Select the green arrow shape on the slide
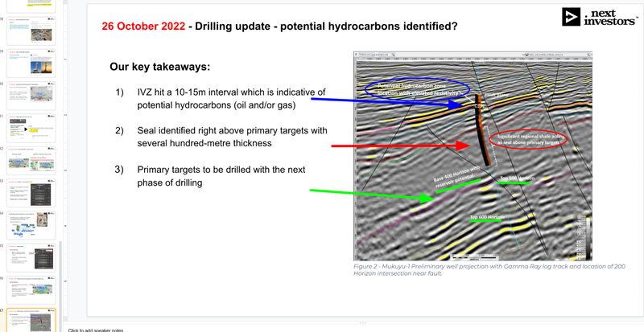644x332 pixels. (372, 195)
